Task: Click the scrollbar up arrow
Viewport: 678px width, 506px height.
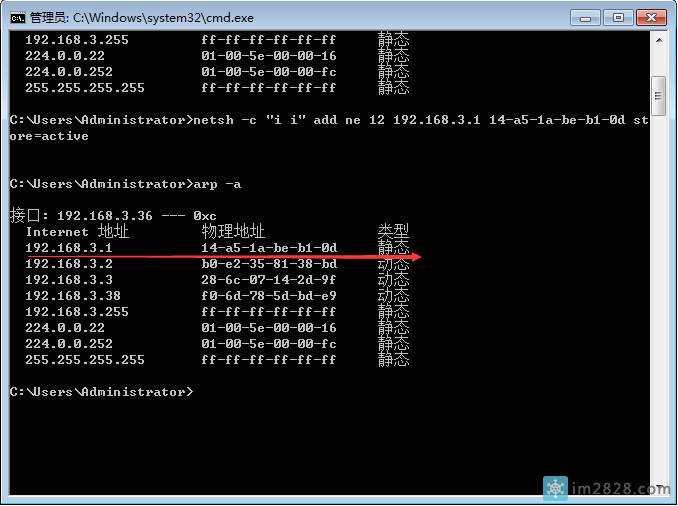Action: [x=659, y=41]
